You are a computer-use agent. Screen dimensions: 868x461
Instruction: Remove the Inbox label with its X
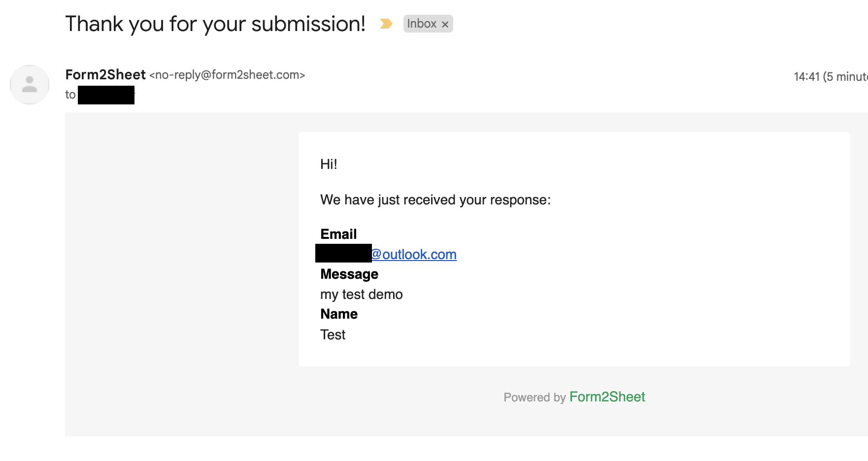coord(445,24)
